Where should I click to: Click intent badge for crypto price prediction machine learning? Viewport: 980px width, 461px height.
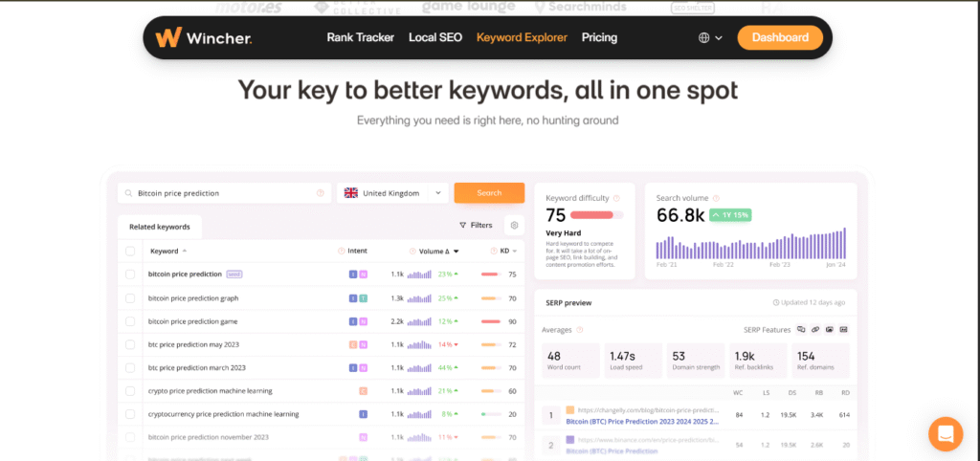363,391
